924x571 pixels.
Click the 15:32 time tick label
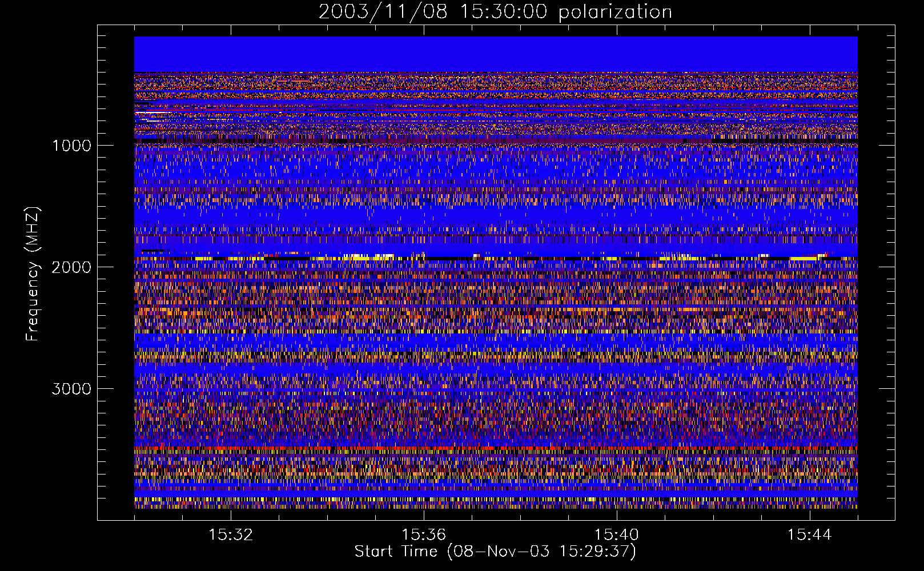(231, 535)
